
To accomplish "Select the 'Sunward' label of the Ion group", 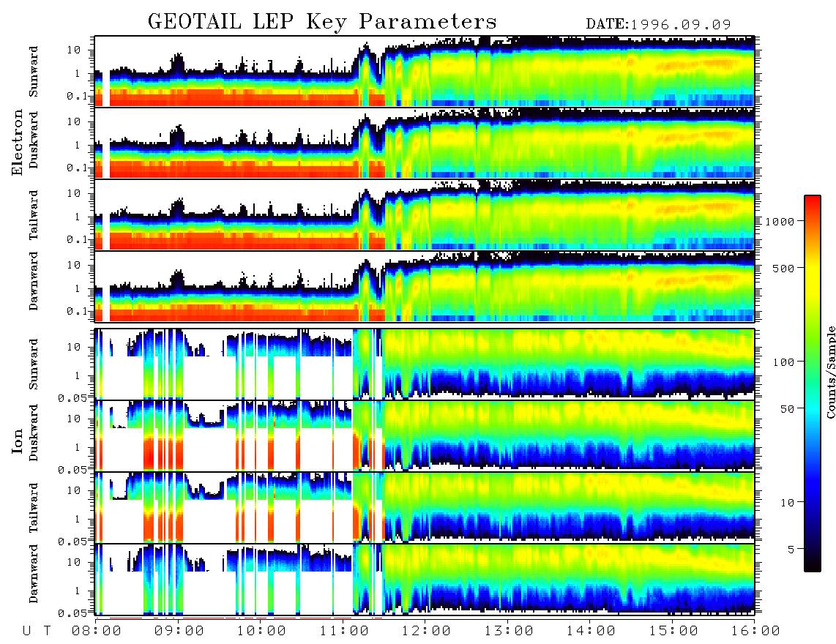I will pos(34,364).
